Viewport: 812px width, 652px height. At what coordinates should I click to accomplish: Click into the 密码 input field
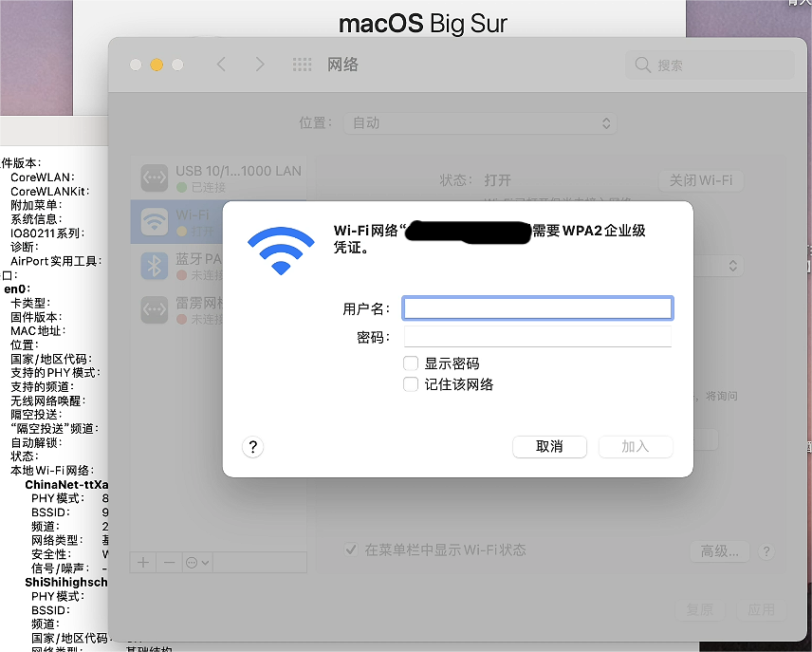pyautogui.click(x=538, y=336)
